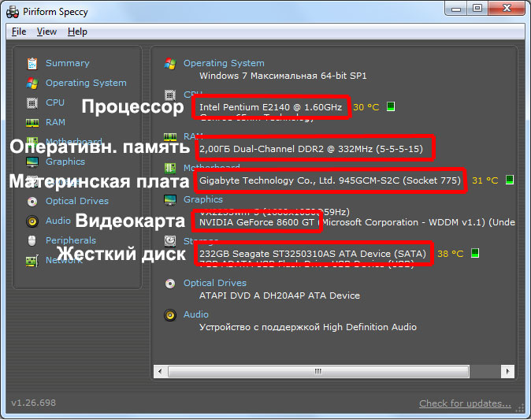Click the sidebar Audio speaker icon
Viewport: 531px width, 420px height.
coord(32,221)
